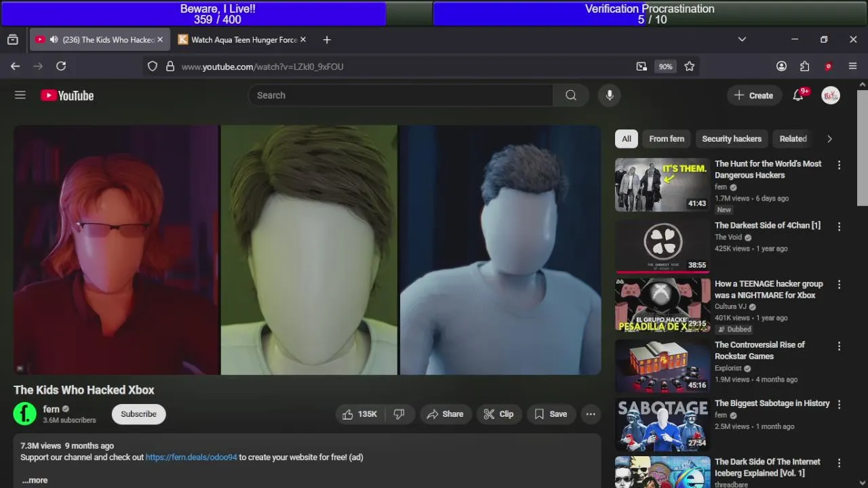This screenshot has width=868, height=488.
Task: Open options for Dark Side Of The Internet
Action: [839, 463]
